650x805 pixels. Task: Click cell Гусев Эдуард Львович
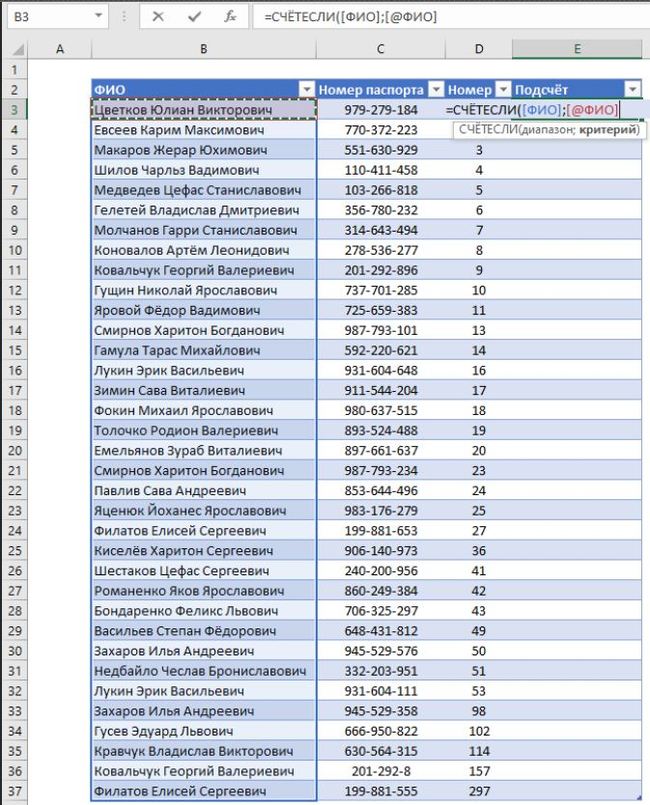point(204,731)
